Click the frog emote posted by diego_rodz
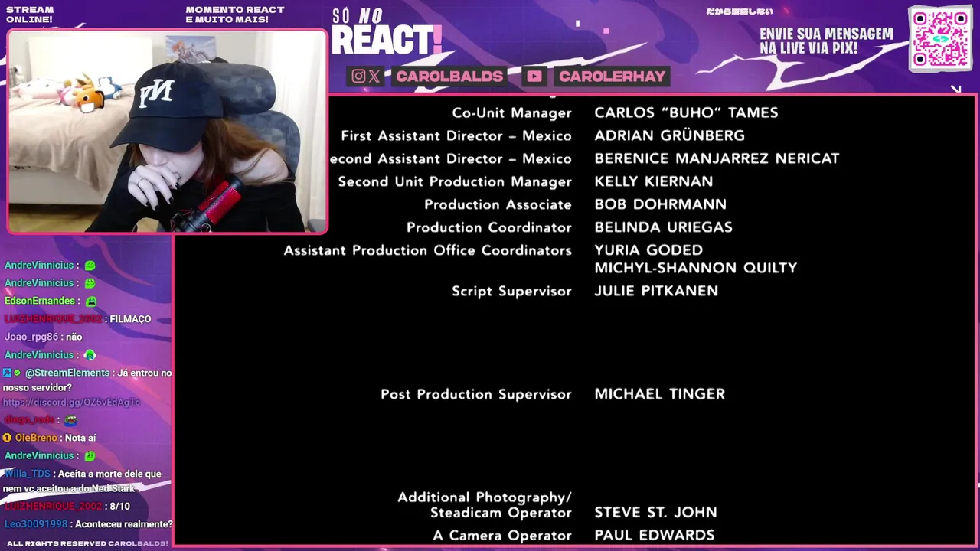Viewport: 980px width, 551px height. click(x=70, y=420)
